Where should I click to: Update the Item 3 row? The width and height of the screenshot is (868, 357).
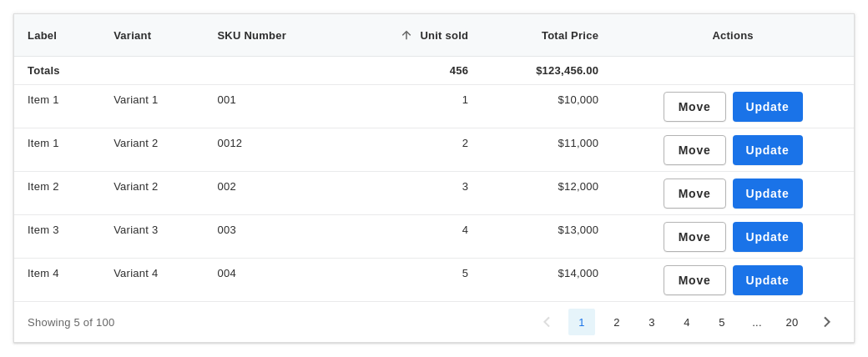(x=768, y=237)
